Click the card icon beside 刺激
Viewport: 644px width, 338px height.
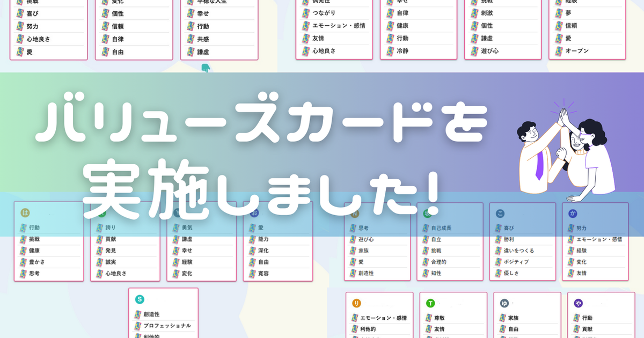coord(474,13)
